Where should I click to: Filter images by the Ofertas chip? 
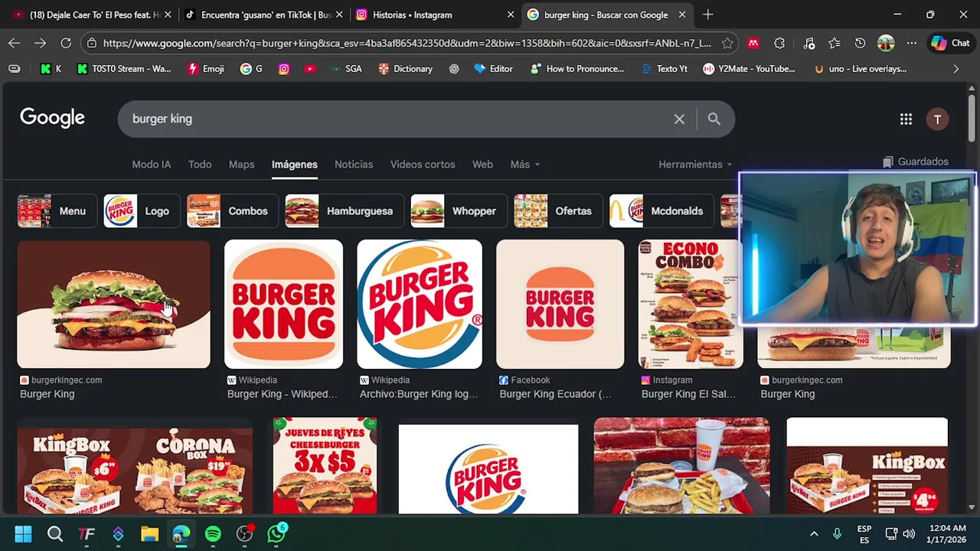[558, 211]
